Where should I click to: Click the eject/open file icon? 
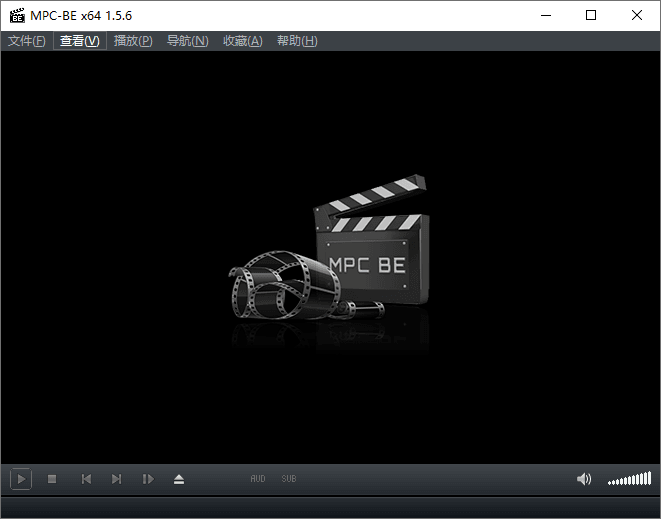(179, 479)
